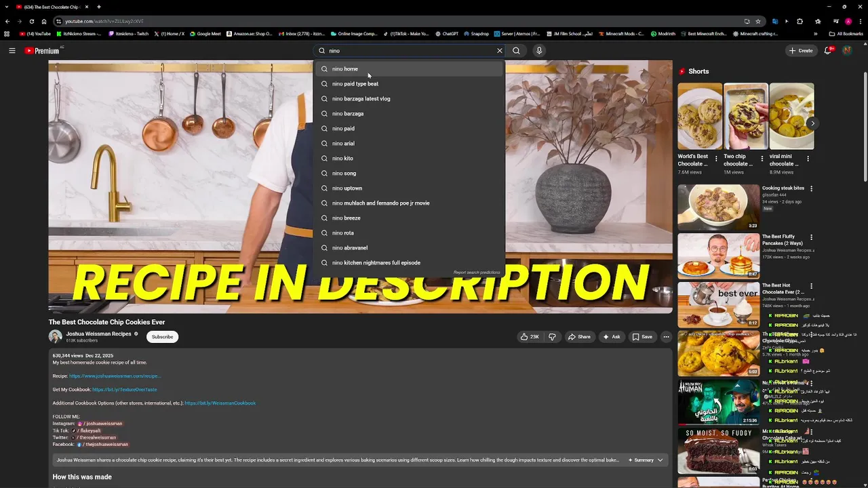Open options for 'Best Fluffy Pancakes' video
The image size is (868, 488).
[811, 237]
